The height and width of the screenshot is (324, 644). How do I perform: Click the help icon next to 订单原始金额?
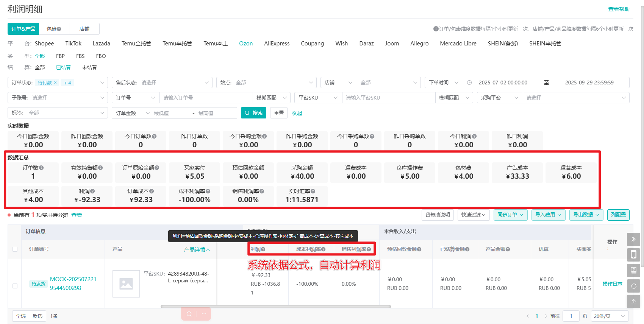(x=157, y=168)
